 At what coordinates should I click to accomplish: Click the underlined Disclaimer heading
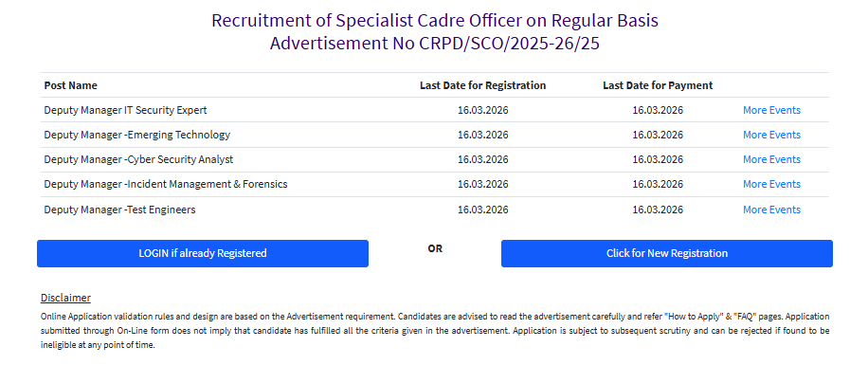(65, 298)
